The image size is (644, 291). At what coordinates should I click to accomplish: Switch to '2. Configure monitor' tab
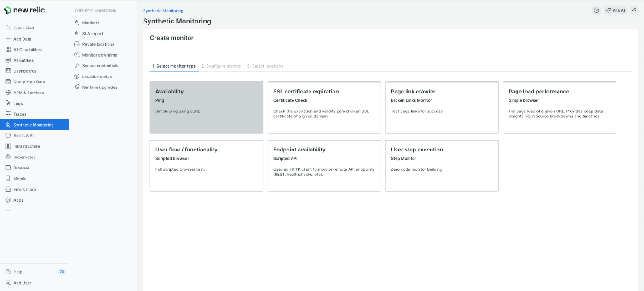pyautogui.click(x=221, y=66)
